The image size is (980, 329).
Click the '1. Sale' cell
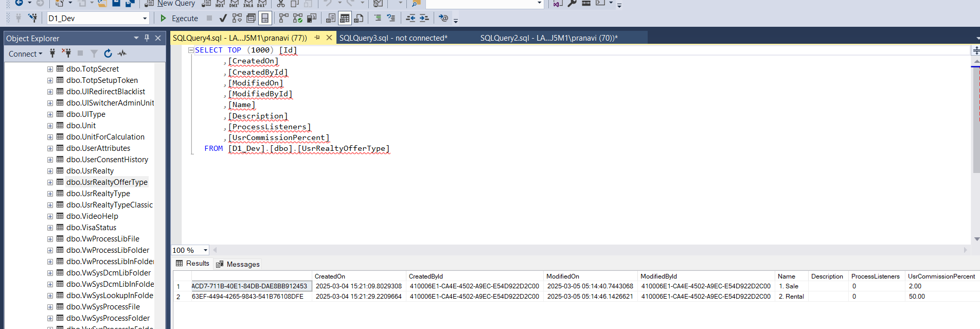791,286
